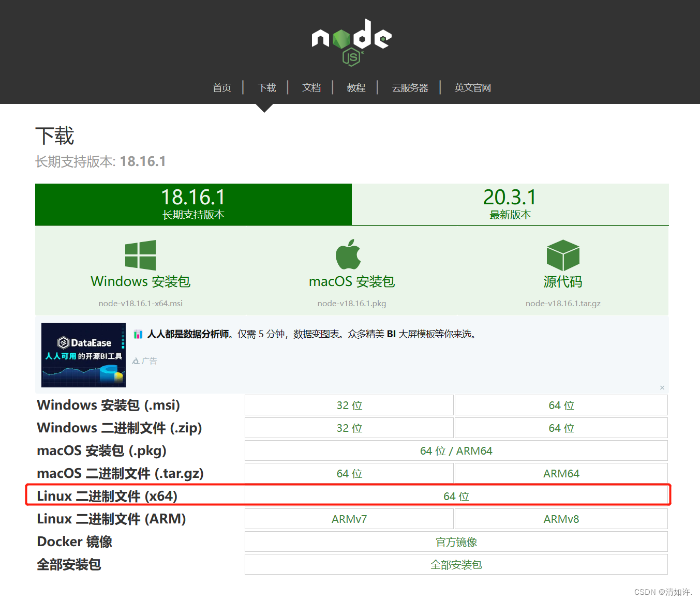Open the 文档 navigation entry
Image resolution: width=700 pixels, height=601 pixels.
311,87
